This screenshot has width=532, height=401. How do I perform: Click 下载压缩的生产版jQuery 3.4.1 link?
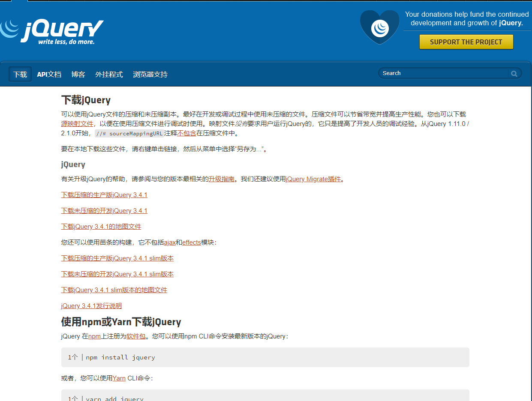coord(104,195)
